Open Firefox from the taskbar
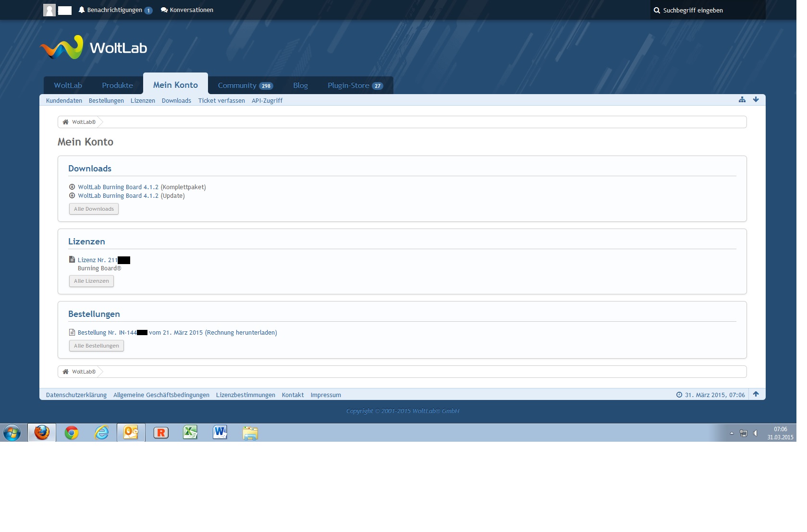 click(x=42, y=433)
